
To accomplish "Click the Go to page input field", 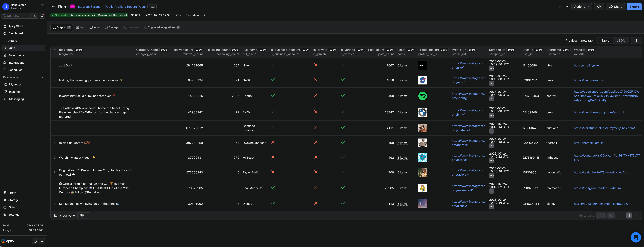I will coord(601,215).
